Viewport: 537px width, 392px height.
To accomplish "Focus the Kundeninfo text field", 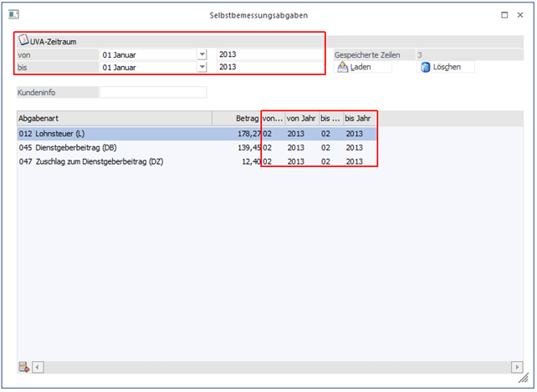I will (152, 92).
